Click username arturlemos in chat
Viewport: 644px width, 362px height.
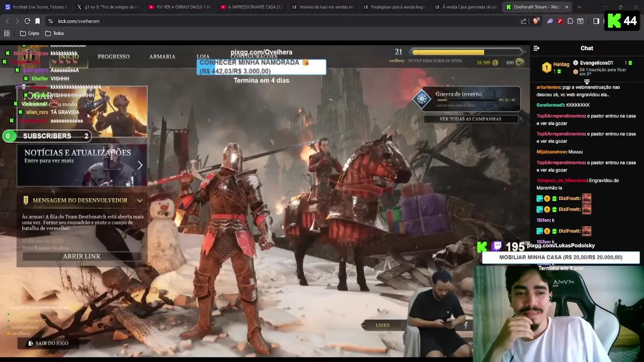coord(549,87)
